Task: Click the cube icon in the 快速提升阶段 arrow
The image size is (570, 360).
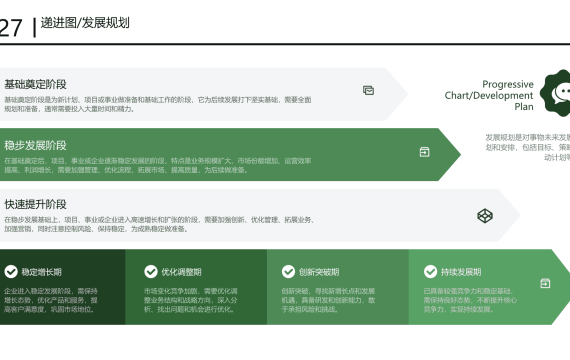Action: 485,216
